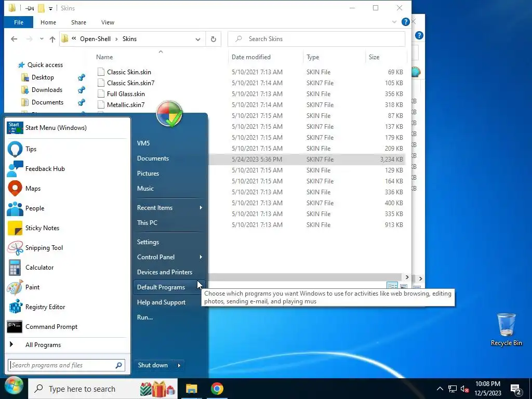Open Desktop in Quick access

point(43,77)
